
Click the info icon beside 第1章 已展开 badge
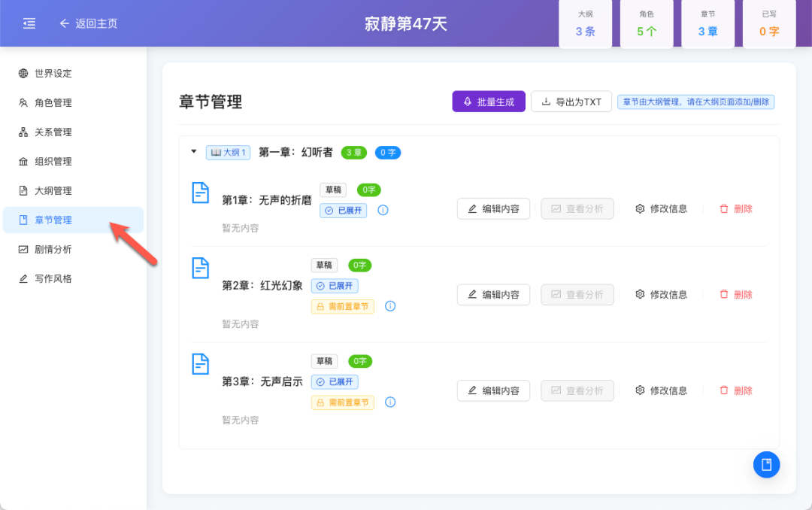(x=383, y=211)
